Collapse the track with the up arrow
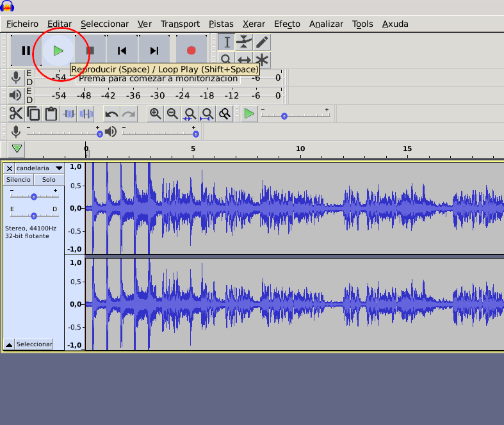Screen dimensions: 504x425 pyautogui.click(x=9, y=344)
